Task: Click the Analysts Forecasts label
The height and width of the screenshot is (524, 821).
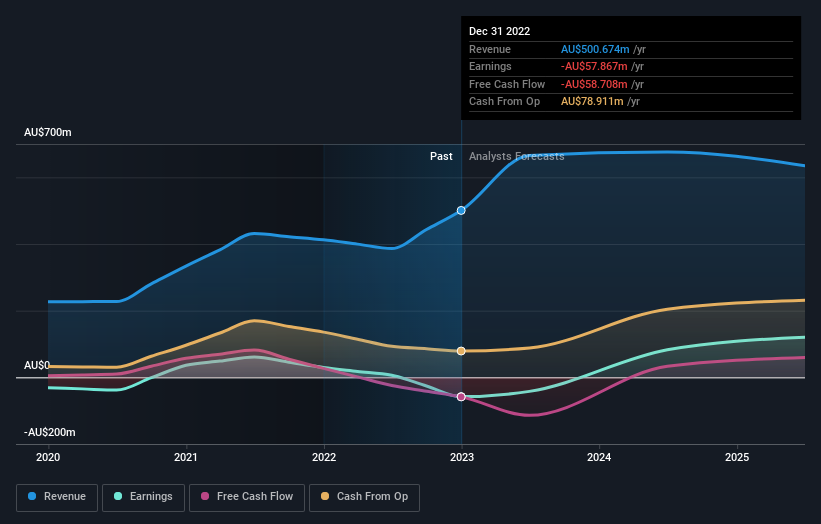Action: point(516,156)
